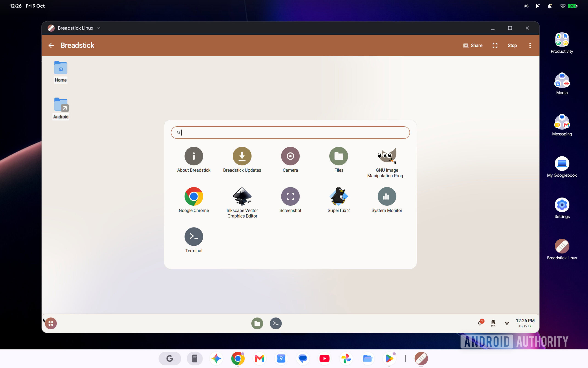Open Wi-Fi status in Breadstick panel
The width and height of the screenshot is (588, 368).
click(x=507, y=323)
